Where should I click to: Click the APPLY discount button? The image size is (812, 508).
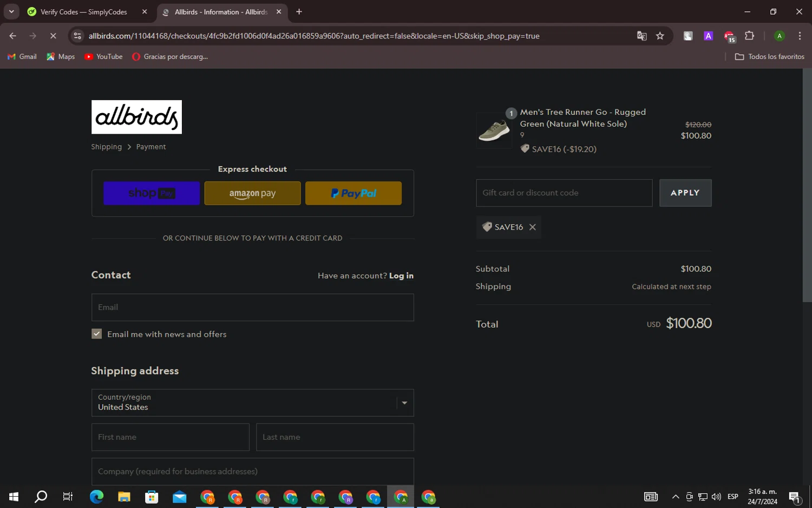point(685,193)
